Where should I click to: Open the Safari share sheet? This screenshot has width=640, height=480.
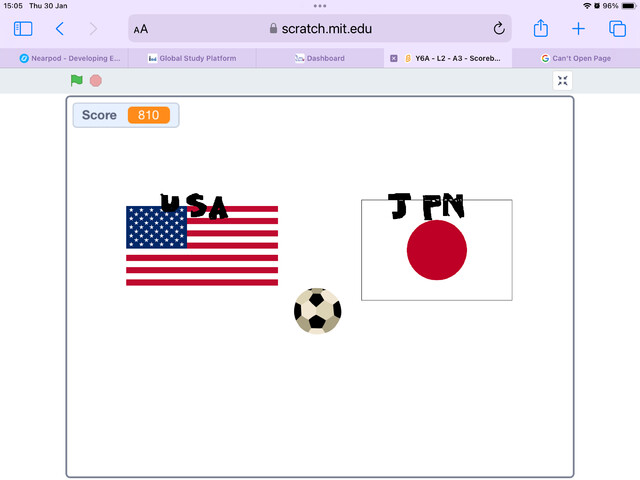coord(541,28)
